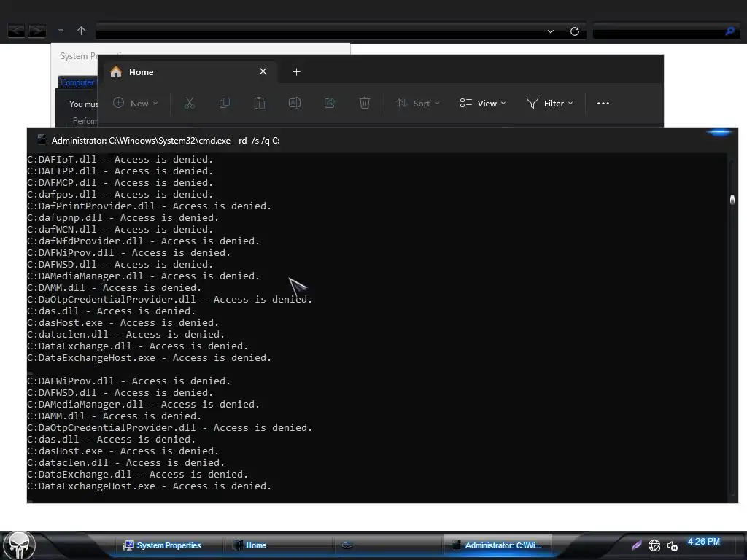
Task: Click the back navigation arrow at top left
Action: point(16,31)
